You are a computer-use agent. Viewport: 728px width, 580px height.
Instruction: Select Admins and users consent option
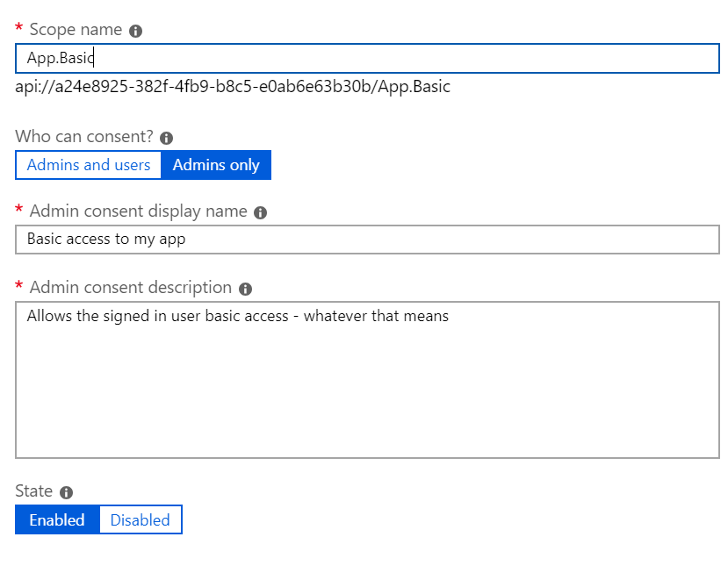point(88,165)
